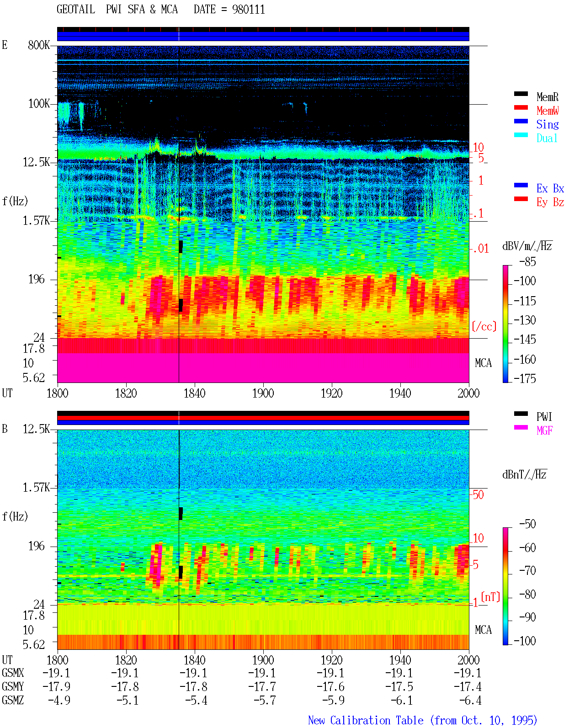Click the GSMZ value -5.4

tap(196, 700)
